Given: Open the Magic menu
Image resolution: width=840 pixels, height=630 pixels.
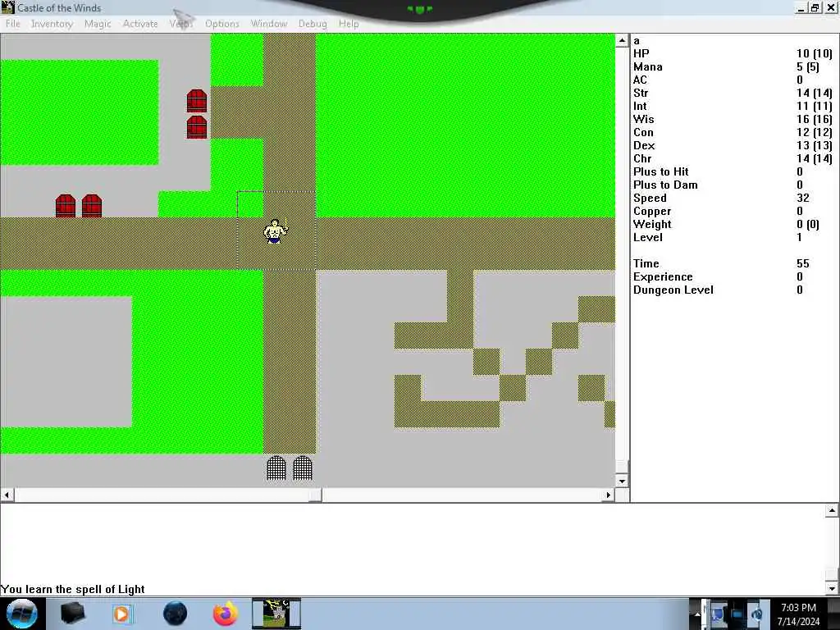Looking at the screenshot, I should point(98,24).
